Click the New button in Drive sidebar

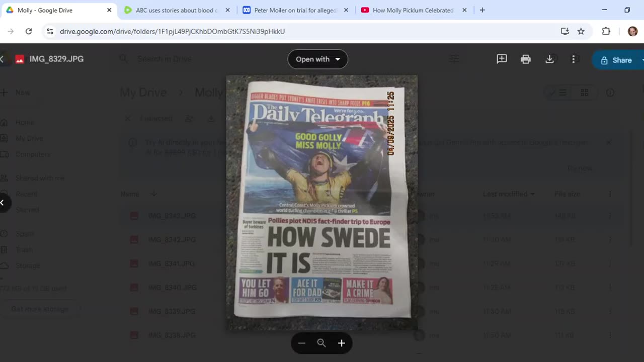tap(17, 93)
